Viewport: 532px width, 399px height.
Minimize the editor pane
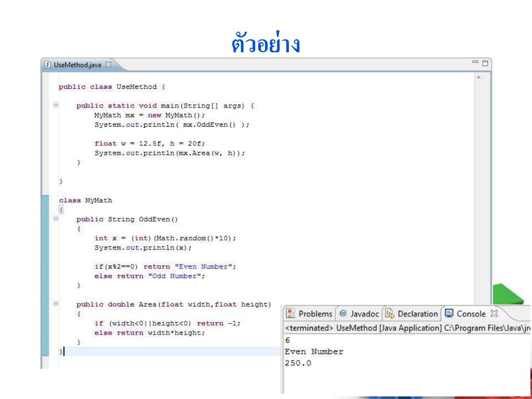pos(475,62)
